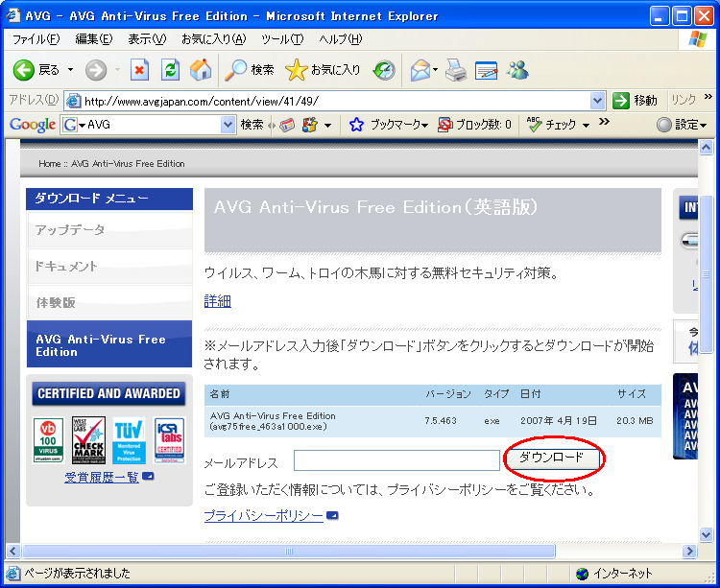Expand the Mail button dropdown arrow
The height and width of the screenshot is (588, 720).
coord(435,70)
